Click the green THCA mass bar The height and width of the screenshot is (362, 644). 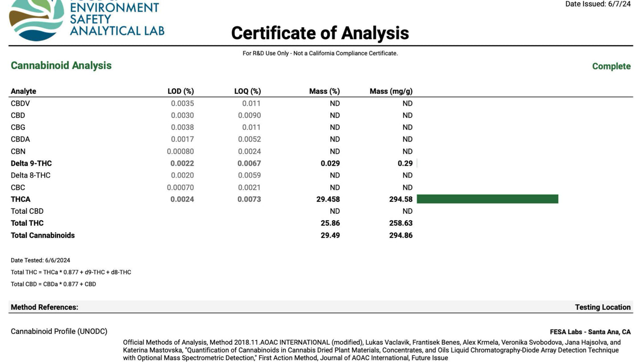[x=487, y=199]
